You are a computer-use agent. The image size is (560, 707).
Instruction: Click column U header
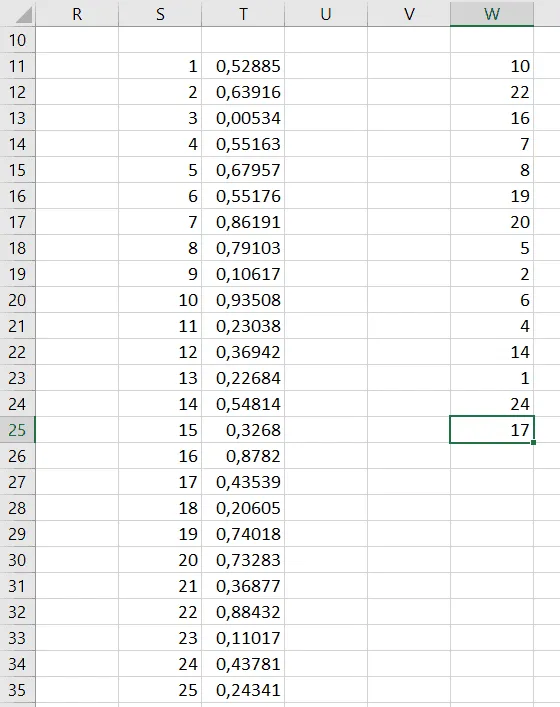point(326,14)
